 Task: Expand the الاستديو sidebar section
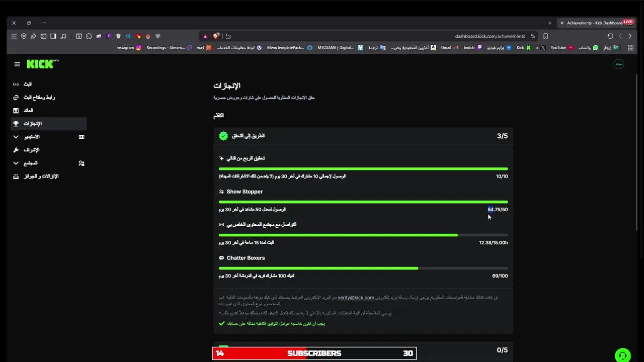coord(49,137)
